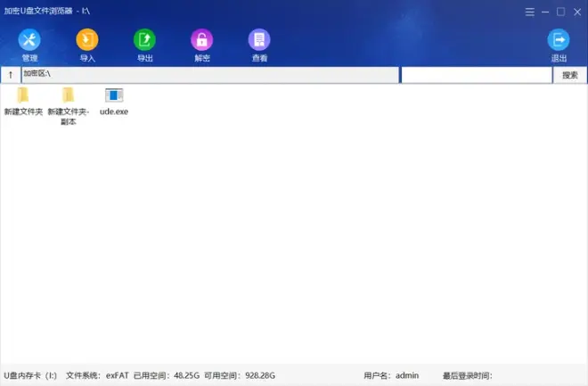Click the 导出 (Export) icon
This screenshot has height=386, width=588.
coord(144,41)
